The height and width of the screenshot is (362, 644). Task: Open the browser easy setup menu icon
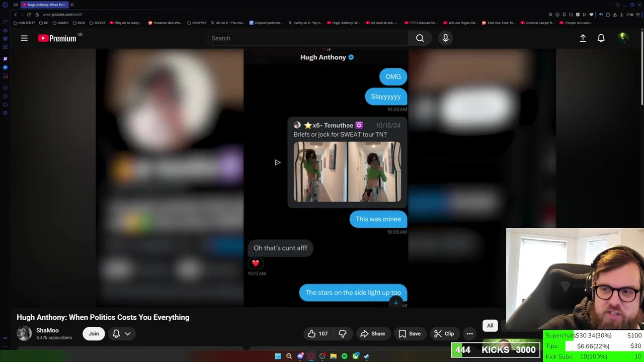[x=637, y=15]
